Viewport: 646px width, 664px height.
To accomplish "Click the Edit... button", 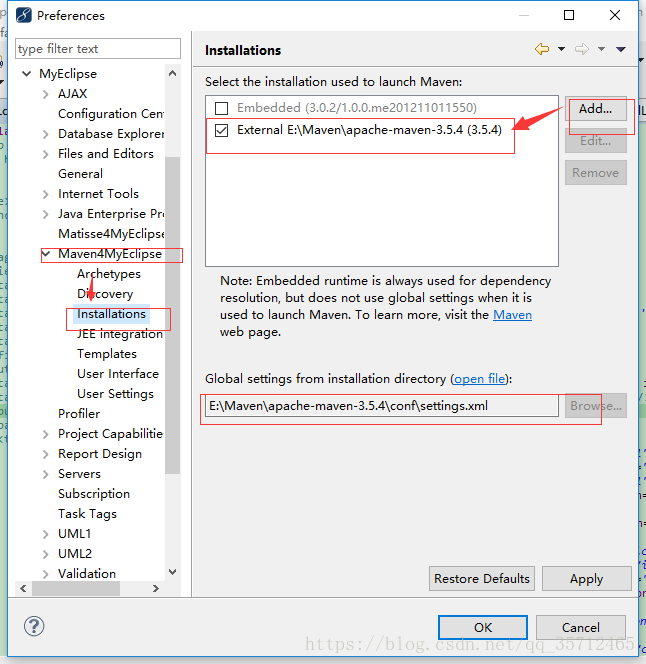I will tap(596, 141).
